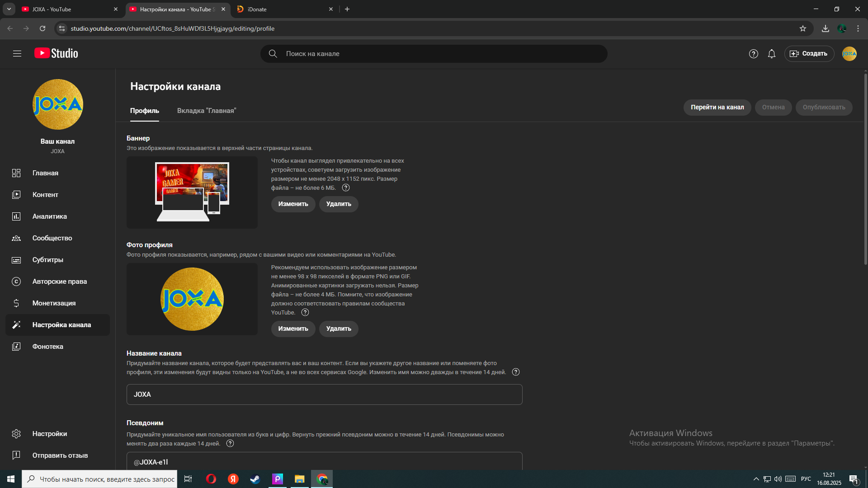
Task: Open Авторские права section
Action: (59, 282)
